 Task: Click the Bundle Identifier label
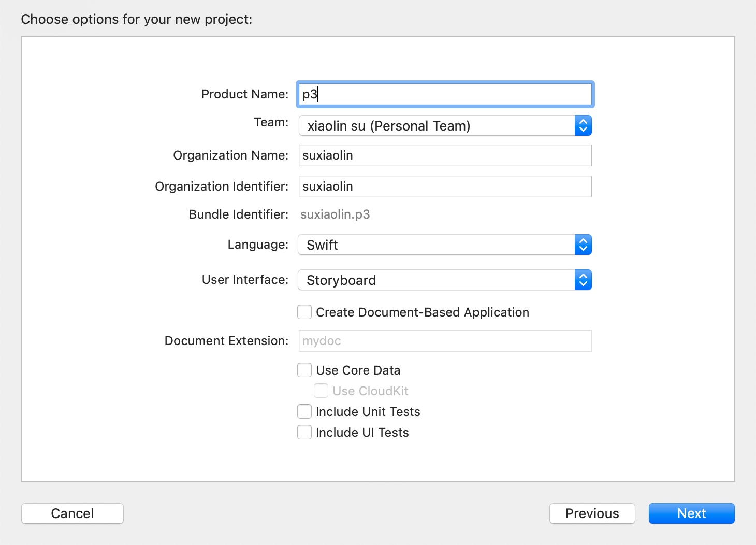tap(239, 214)
